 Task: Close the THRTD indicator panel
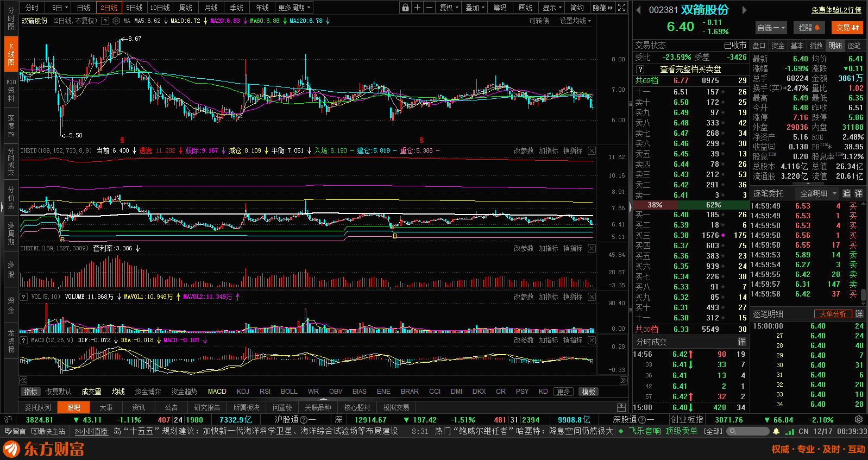[592, 150]
